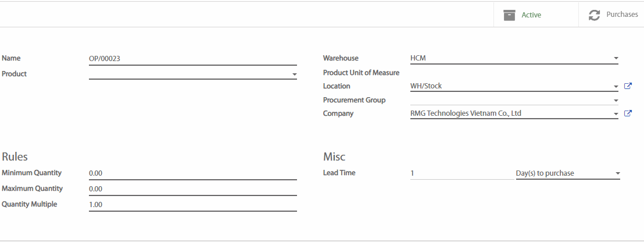Open external link icon beside Company field
This screenshot has height=242, width=644.
click(628, 113)
